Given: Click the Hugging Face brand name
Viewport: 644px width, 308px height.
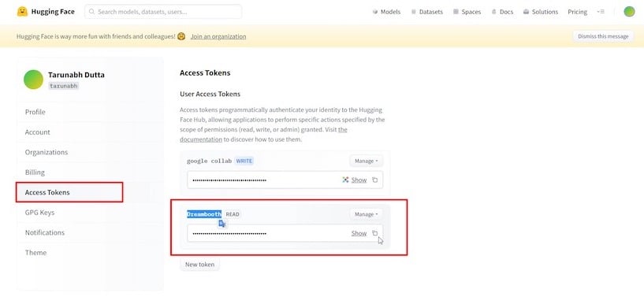Looking at the screenshot, I should (x=53, y=12).
